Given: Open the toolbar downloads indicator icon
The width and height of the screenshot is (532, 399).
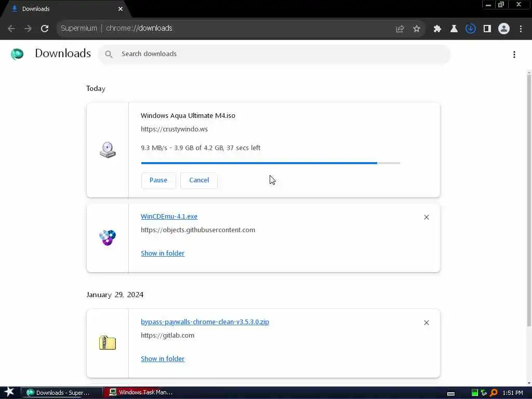Looking at the screenshot, I should click(x=471, y=29).
